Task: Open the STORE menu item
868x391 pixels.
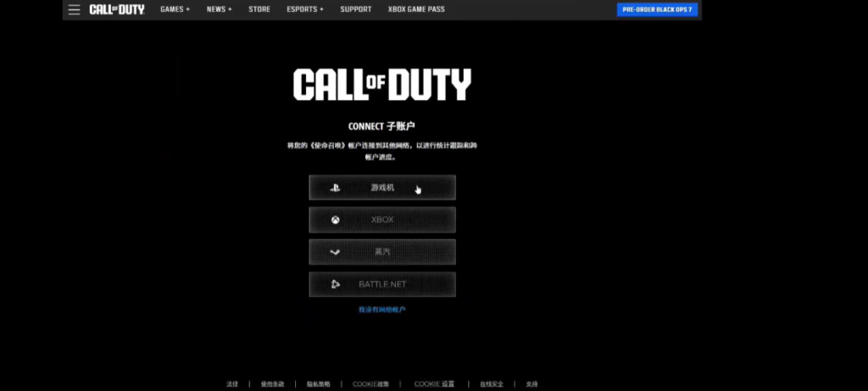Action: (259, 9)
